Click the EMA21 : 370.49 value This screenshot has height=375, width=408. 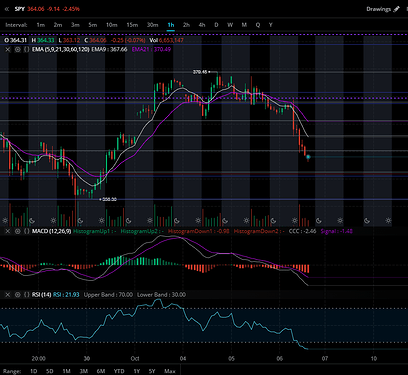point(151,49)
